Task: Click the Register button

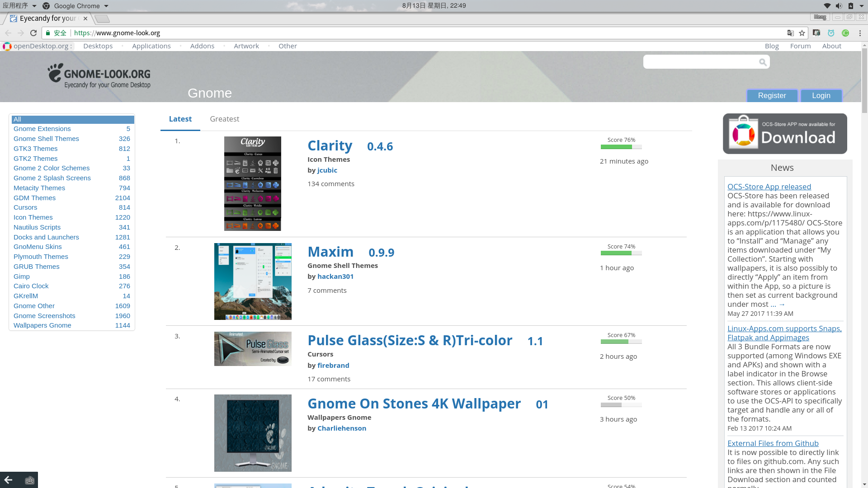Action: click(x=772, y=96)
